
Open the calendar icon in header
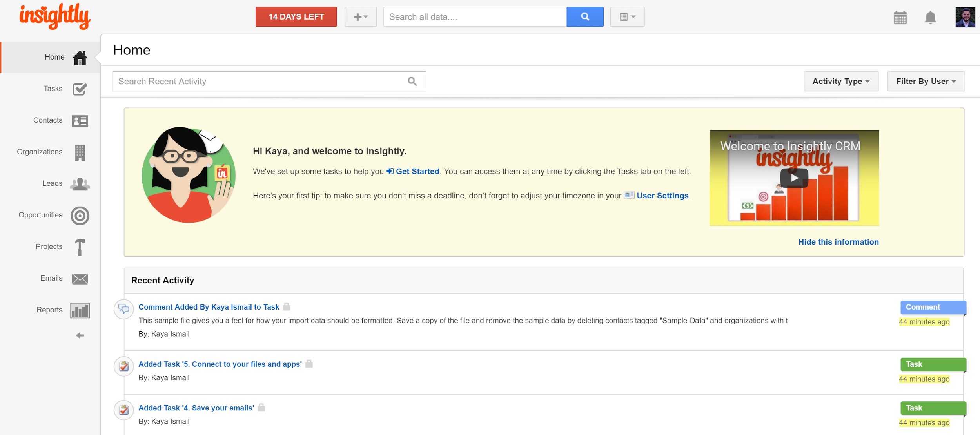click(x=900, y=18)
